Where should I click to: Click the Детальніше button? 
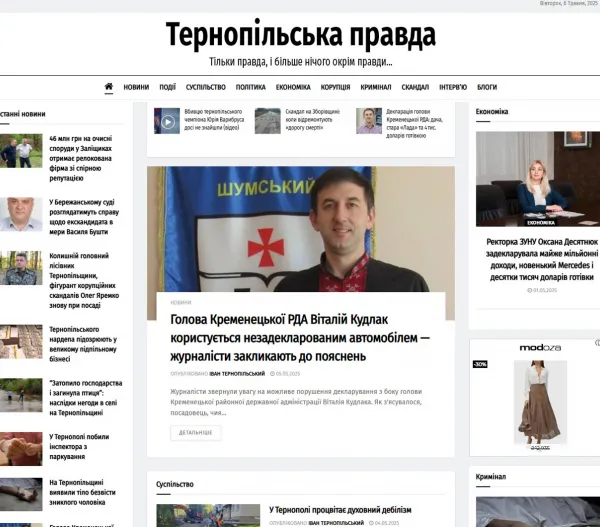coord(196,433)
